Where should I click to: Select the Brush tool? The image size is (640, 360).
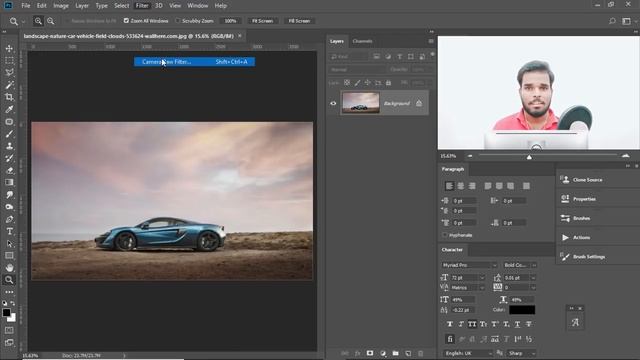(9, 134)
